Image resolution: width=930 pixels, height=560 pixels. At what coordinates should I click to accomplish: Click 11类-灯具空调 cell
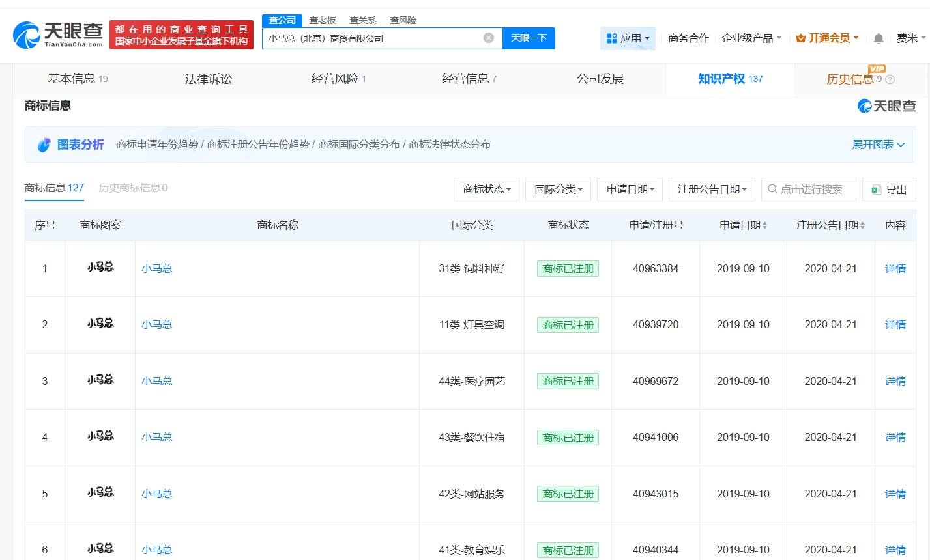coord(472,324)
